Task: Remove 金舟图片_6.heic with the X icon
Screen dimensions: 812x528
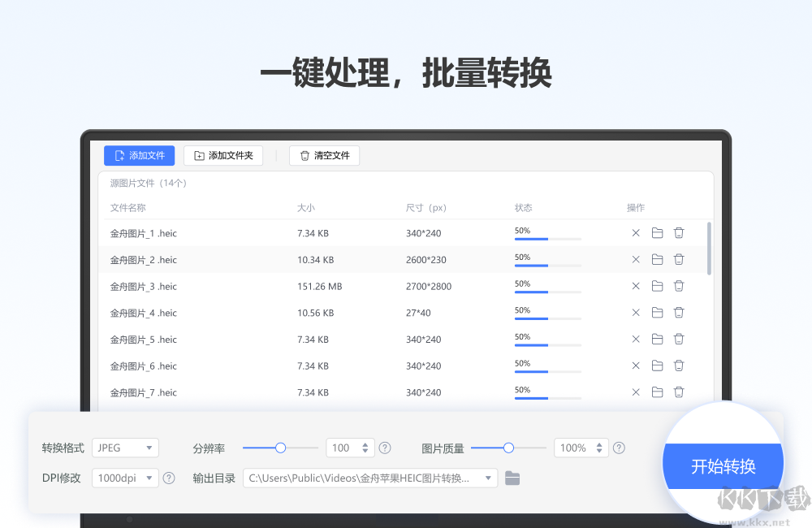Action: point(636,366)
